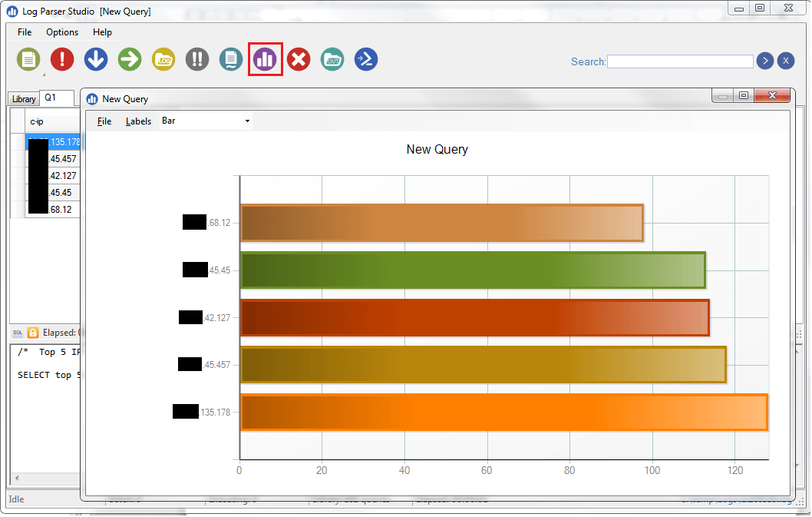Click the blue down arrow icon
Screen dimensions: 812x517
coord(96,59)
